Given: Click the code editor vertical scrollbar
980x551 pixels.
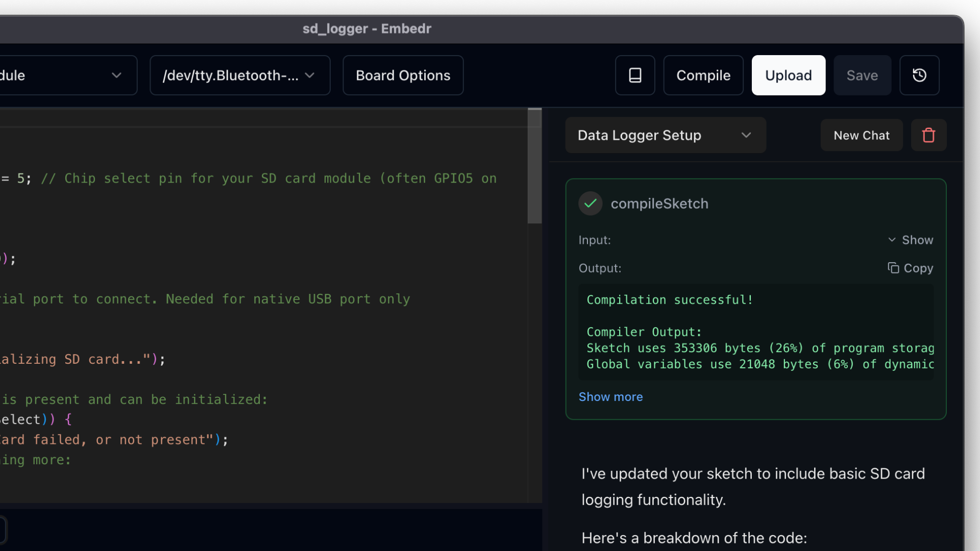Looking at the screenshot, I should (x=534, y=166).
